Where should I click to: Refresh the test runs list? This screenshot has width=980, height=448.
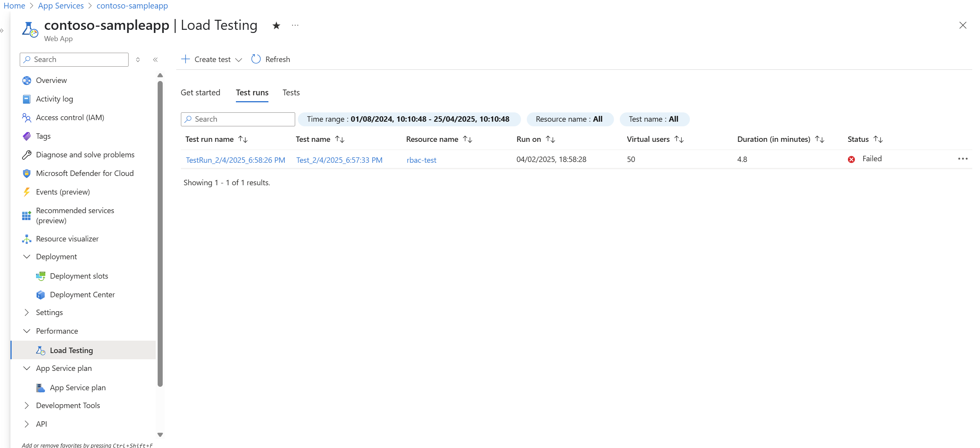(x=270, y=59)
